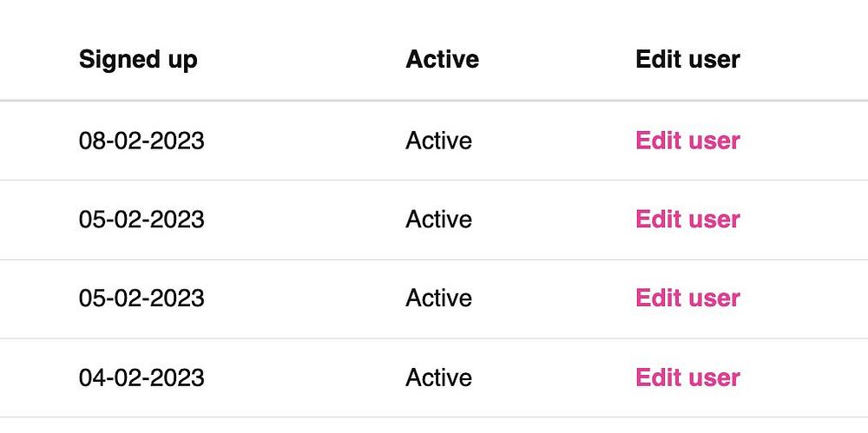Click divider between 08-02-2023 and 05-02-2023 rows

tap(434, 180)
